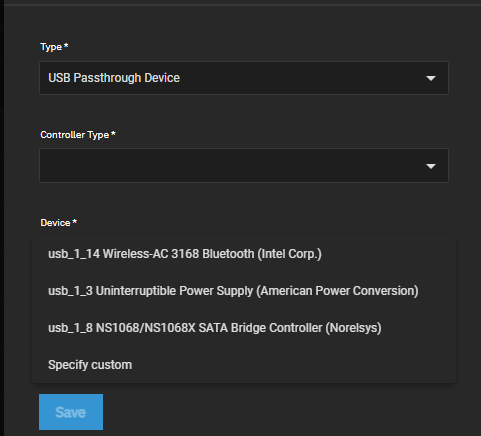Choose the American Power Conversion UPS entry
This screenshot has width=481, height=436.
pos(244,291)
